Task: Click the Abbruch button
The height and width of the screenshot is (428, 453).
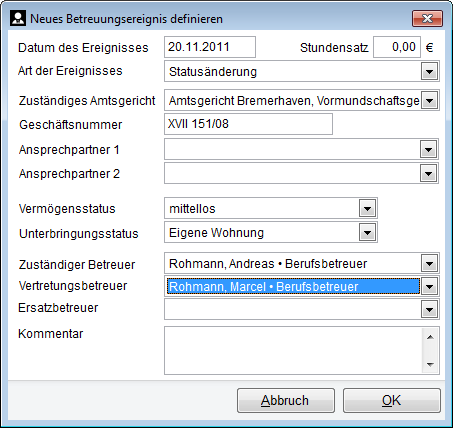Action: (286, 400)
